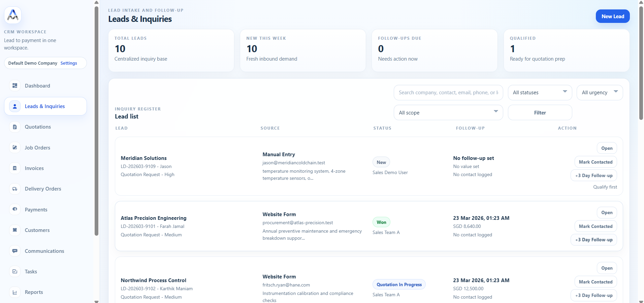This screenshot has width=644, height=303.
Task: Open the Communications chat icon
Action: 15,251
